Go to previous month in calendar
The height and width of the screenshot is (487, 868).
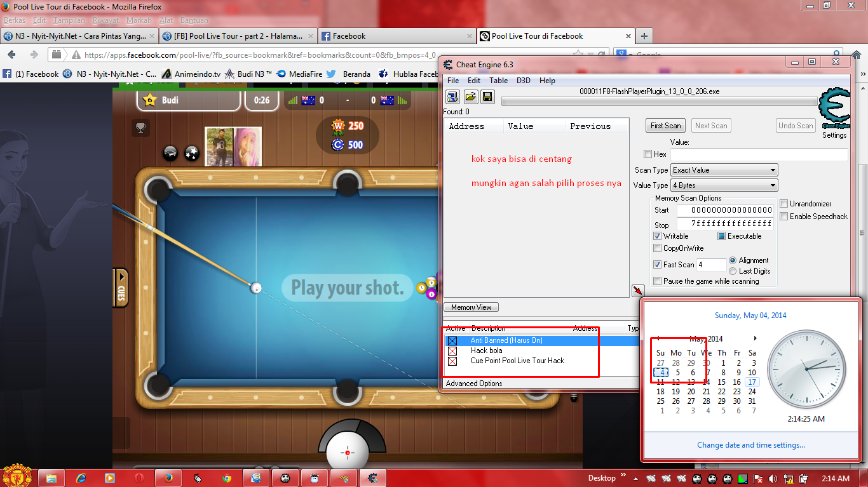(x=658, y=338)
